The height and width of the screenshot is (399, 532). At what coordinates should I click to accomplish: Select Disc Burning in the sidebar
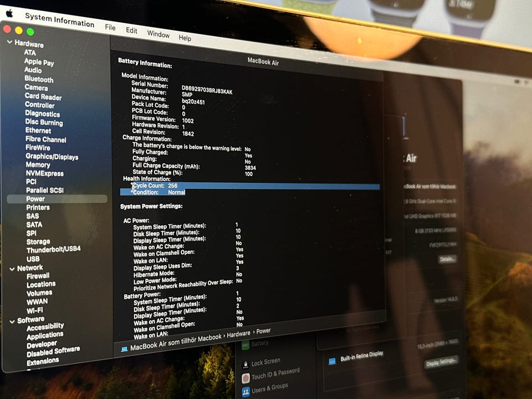click(x=44, y=122)
